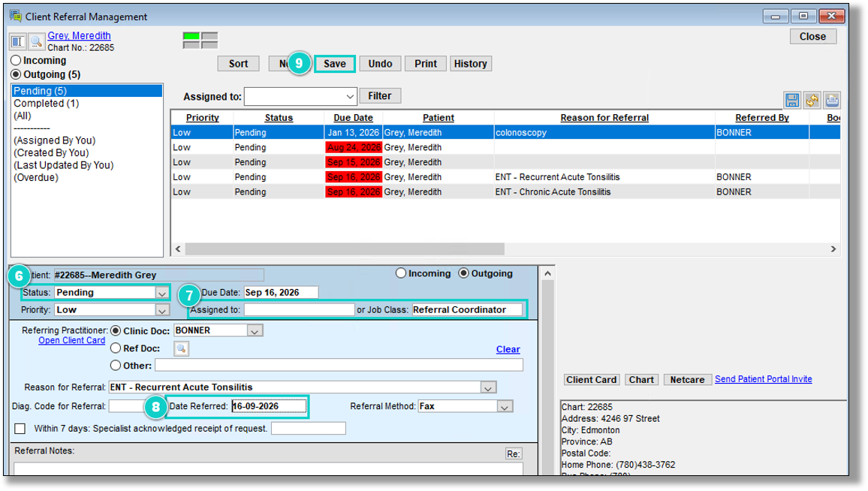Image resolution: width=868 pixels, height=491 pixels.
Task: Select the (Overdue) filter in the list
Action: point(36,178)
